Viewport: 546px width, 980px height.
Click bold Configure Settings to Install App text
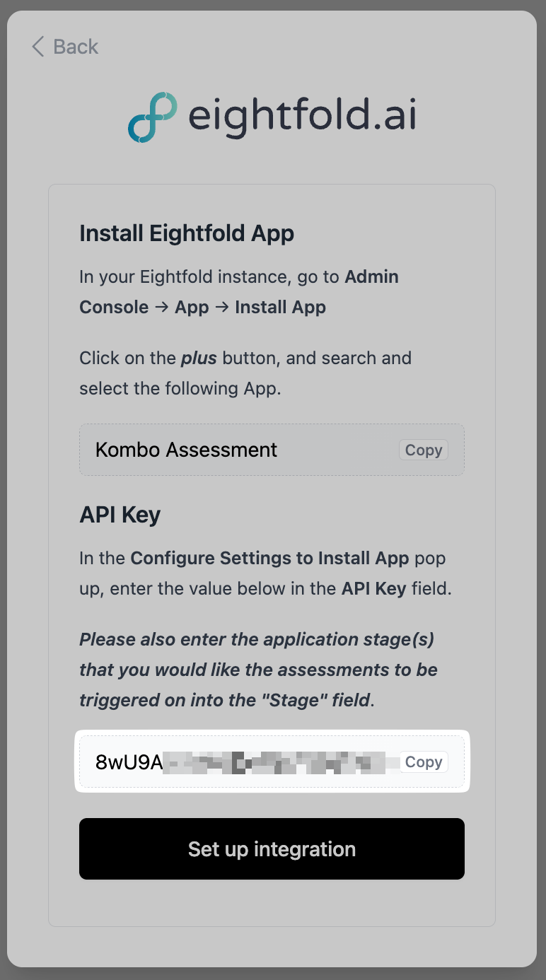click(269, 558)
